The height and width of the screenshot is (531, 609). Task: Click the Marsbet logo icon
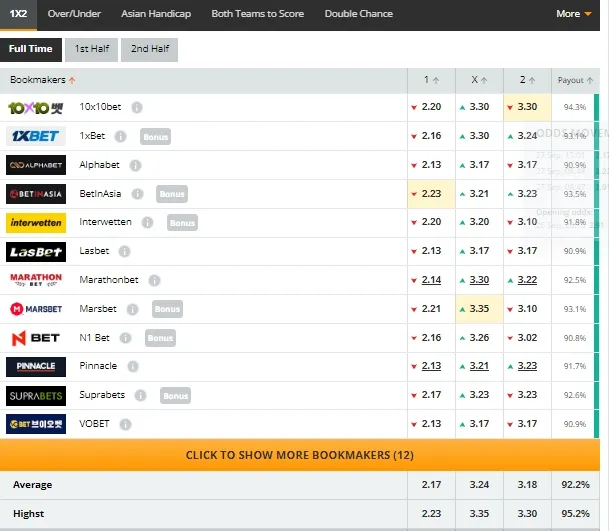[36, 309]
